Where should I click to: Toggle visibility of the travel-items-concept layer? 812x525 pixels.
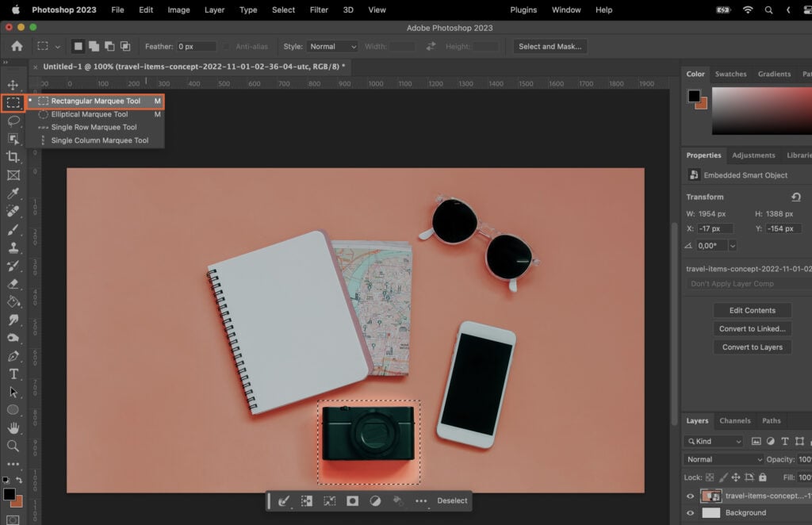pyautogui.click(x=690, y=496)
